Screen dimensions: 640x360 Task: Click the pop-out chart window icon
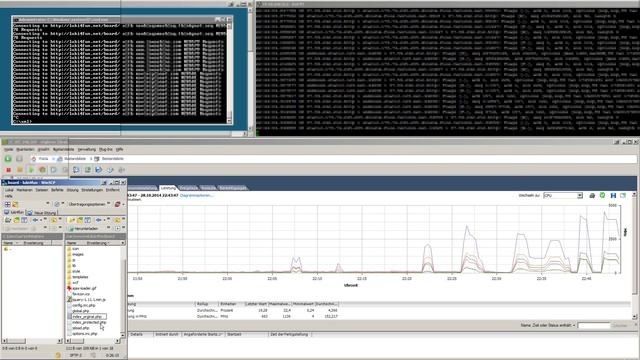point(623,196)
